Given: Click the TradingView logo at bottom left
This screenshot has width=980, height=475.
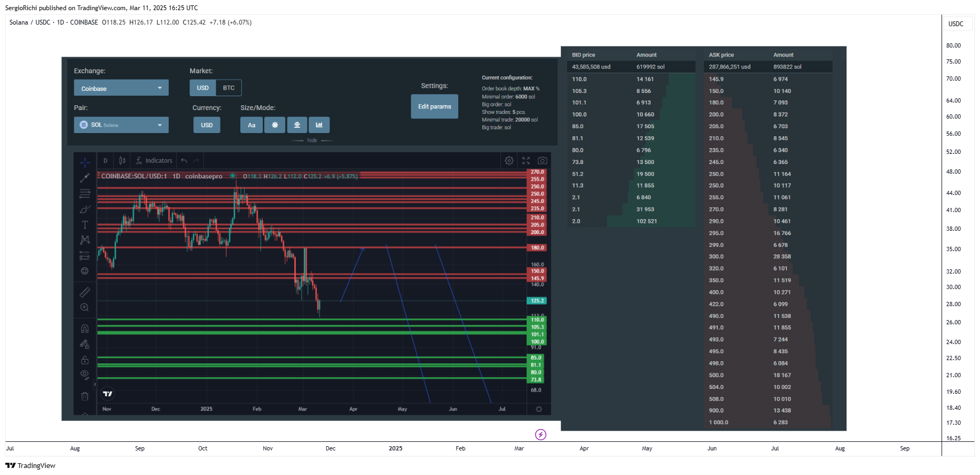Looking at the screenshot, I should 30,465.
